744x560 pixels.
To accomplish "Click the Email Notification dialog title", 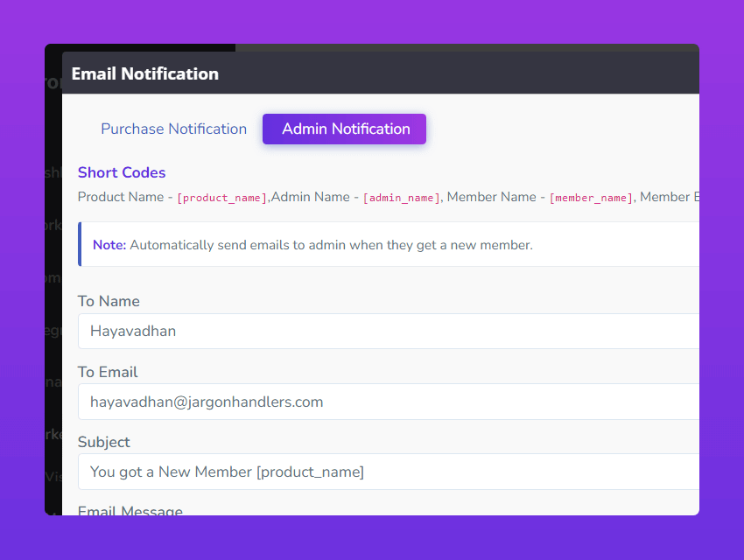I will click(145, 73).
